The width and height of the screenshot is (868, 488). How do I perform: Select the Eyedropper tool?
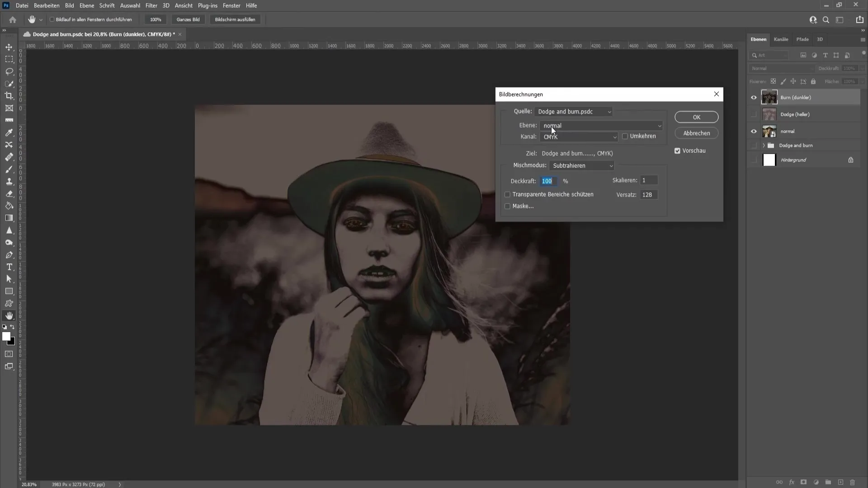tap(9, 132)
